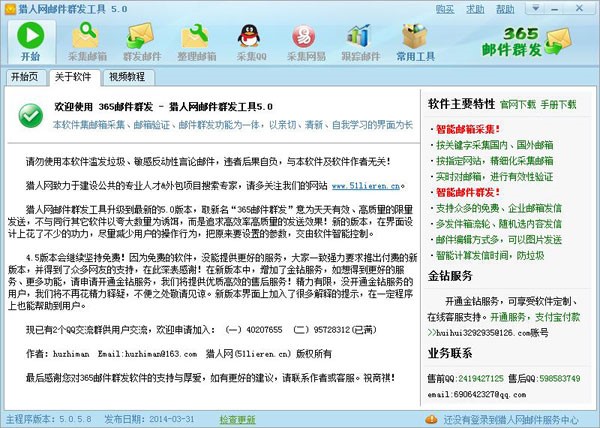The height and width of the screenshot is (428, 600).
Task: Click the 检查更新 link
Action: [237, 420]
